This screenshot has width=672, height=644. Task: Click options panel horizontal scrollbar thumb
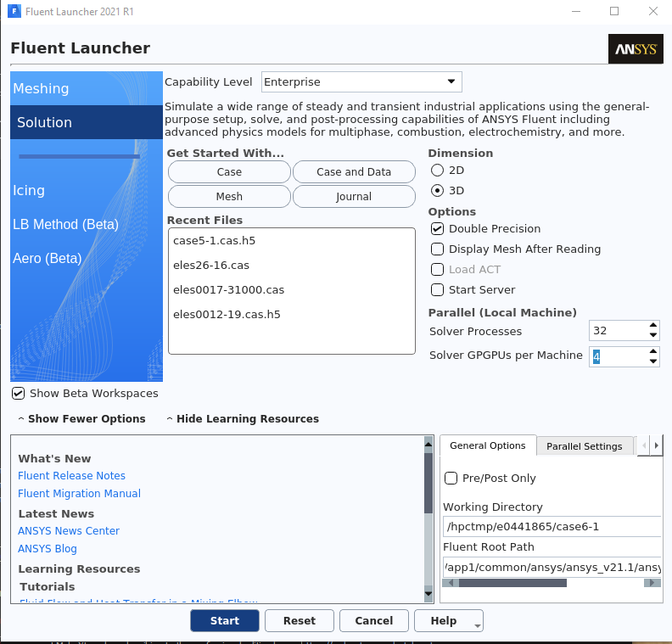point(512,583)
